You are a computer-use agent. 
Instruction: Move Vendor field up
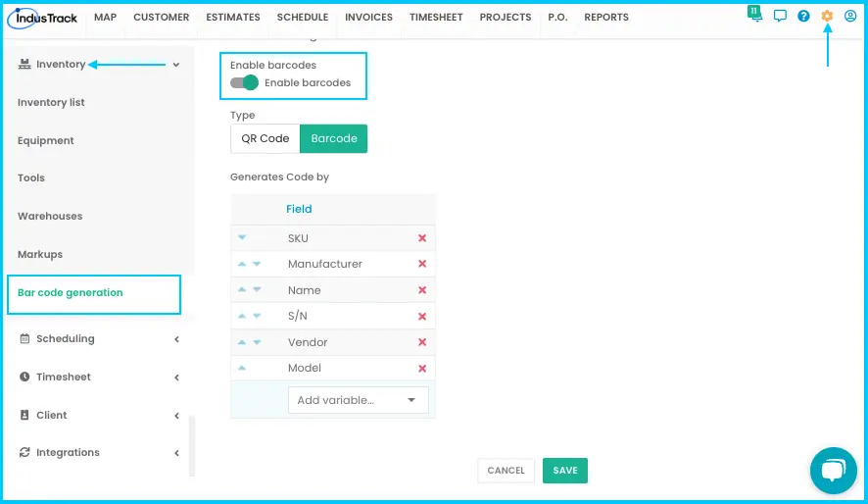(242, 342)
